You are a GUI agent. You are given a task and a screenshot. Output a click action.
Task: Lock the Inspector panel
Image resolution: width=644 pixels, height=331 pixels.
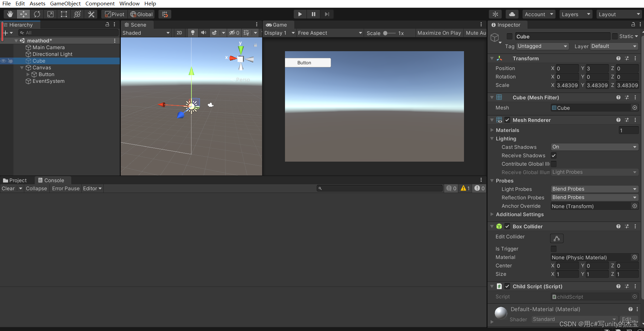(x=633, y=24)
